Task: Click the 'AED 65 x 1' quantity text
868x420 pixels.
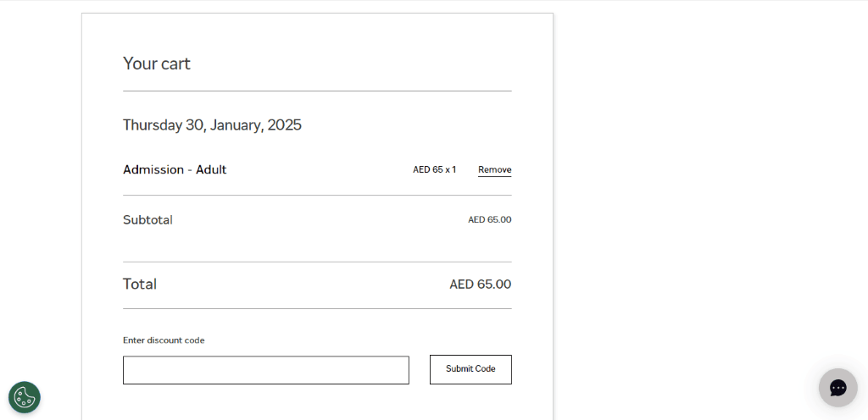Action: pos(435,169)
